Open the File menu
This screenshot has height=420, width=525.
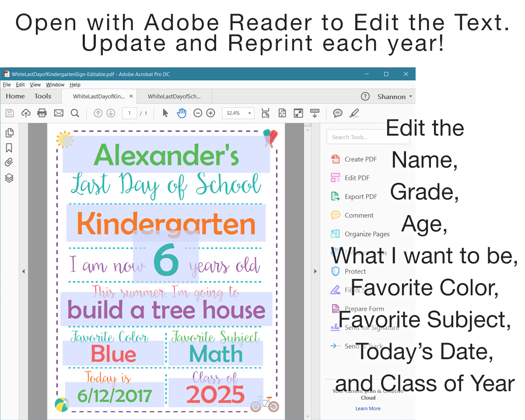tap(7, 85)
